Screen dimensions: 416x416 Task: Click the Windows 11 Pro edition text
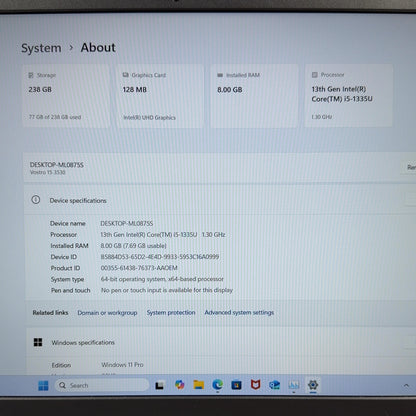[122, 365]
